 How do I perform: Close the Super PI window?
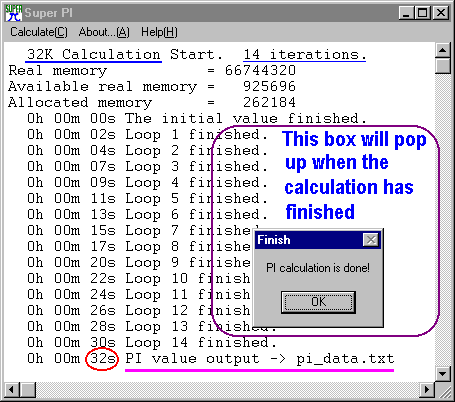click(x=441, y=13)
